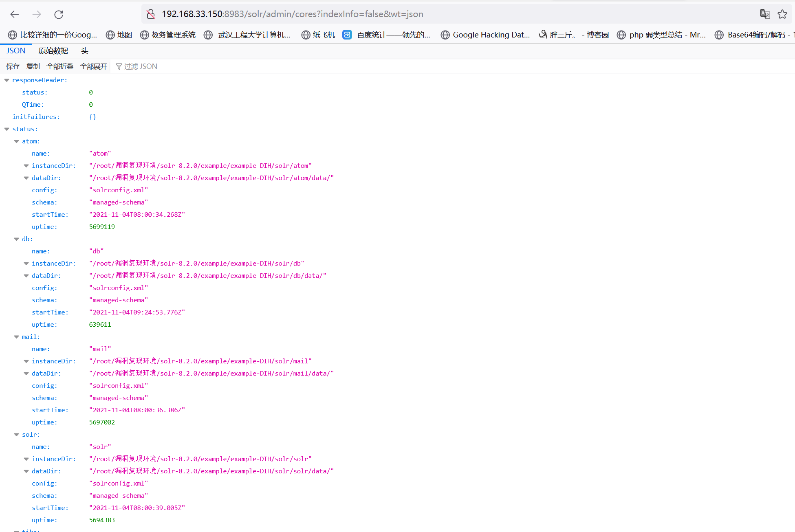Collapse the responseHeader node
The image size is (795, 532).
tap(7, 80)
